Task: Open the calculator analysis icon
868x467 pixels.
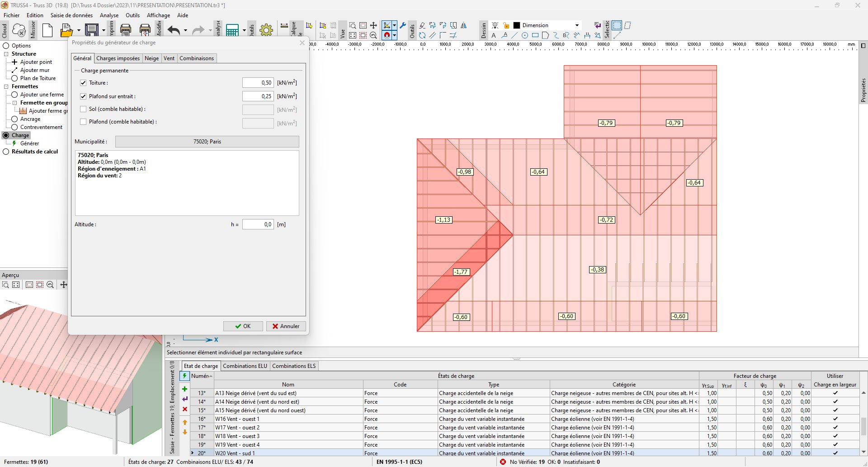Action: [x=232, y=30]
